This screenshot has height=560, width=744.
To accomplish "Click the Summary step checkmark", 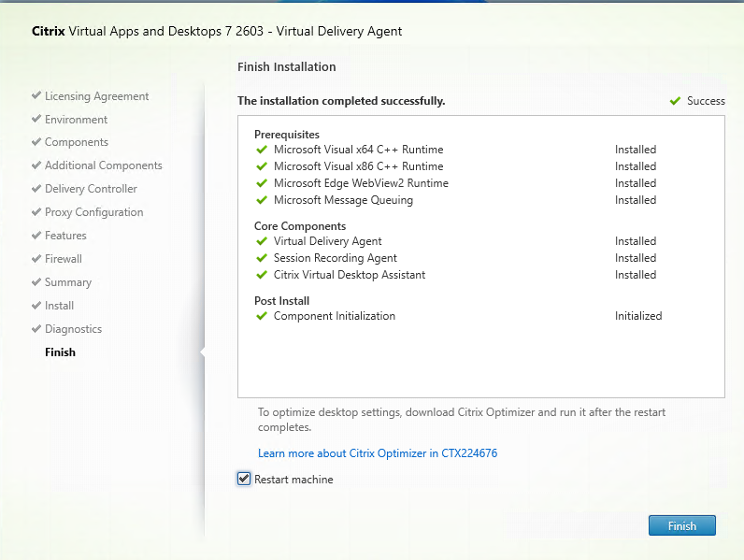I will point(36,282).
